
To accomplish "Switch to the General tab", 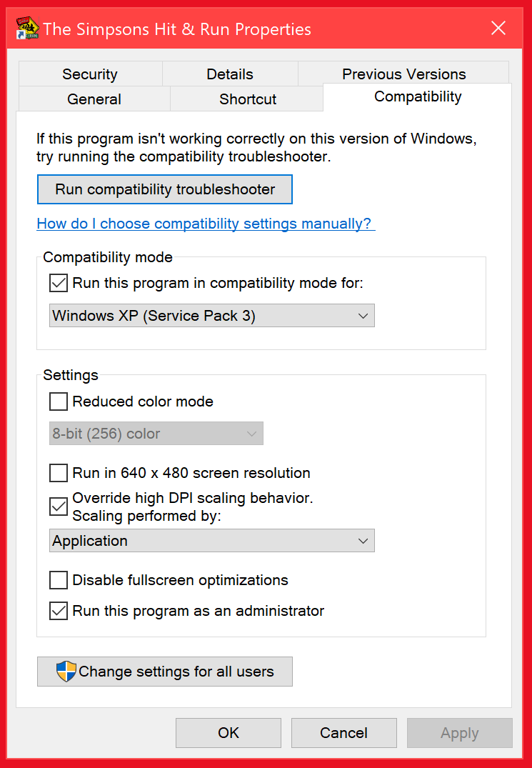I will tap(93, 99).
